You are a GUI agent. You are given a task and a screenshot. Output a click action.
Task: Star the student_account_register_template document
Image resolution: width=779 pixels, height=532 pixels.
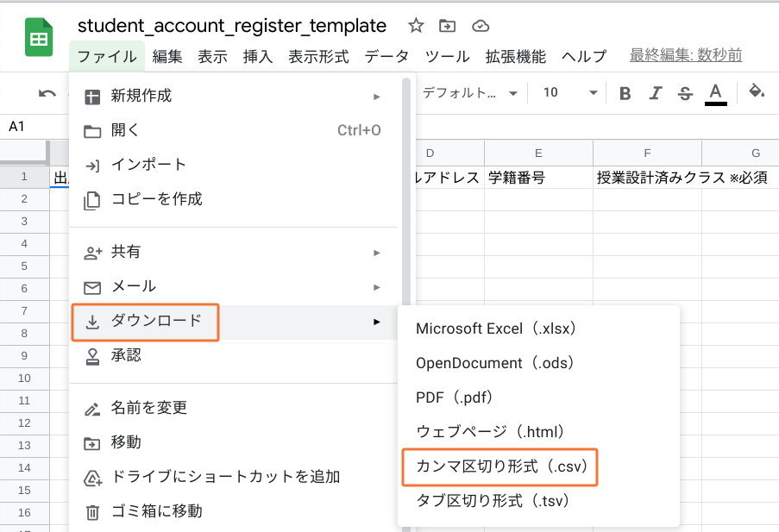pos(416,26)
